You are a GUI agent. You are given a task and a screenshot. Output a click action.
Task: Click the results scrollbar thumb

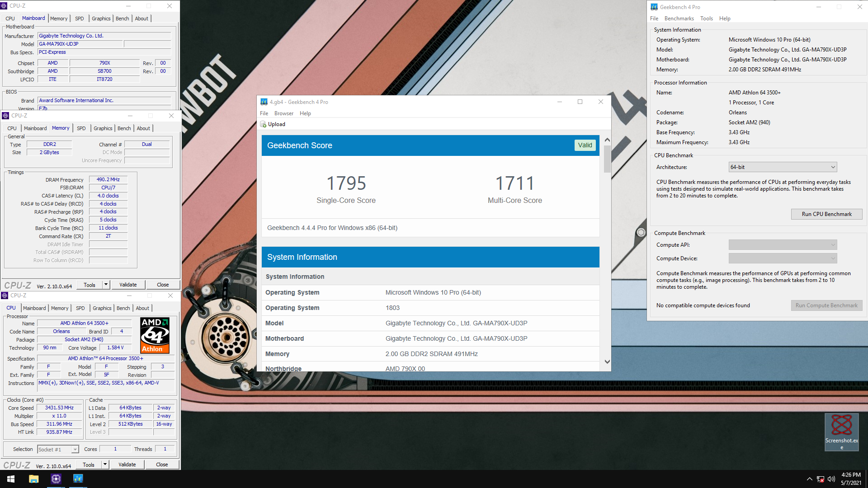(607, 159)
